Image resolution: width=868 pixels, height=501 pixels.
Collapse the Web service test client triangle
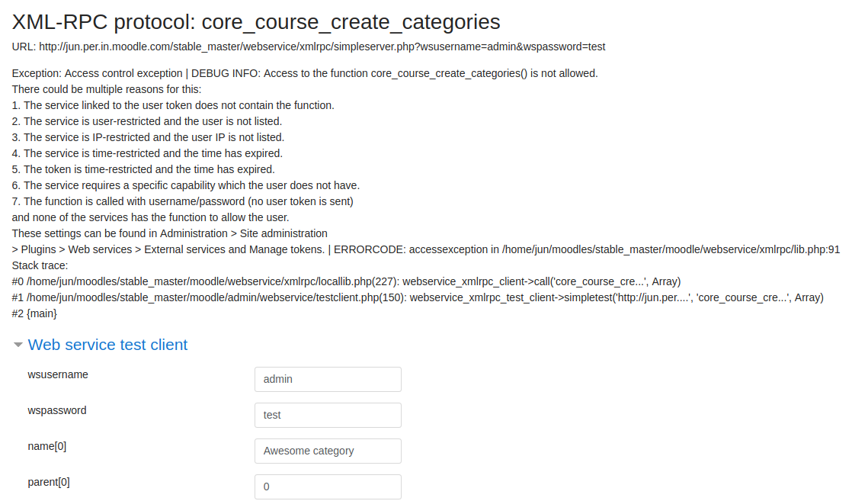click(x=18, y=345)
